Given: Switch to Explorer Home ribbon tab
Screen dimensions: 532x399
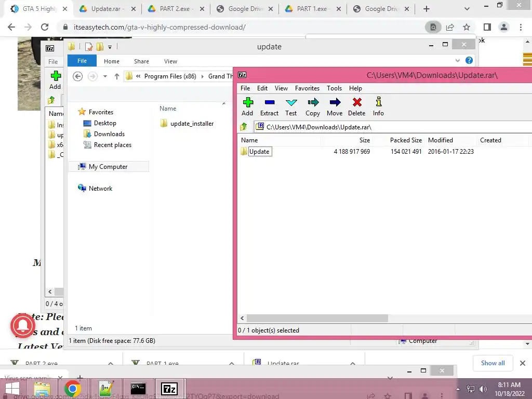Looking at the screenshot, I should pyautogui.click(x=112, y=61).
